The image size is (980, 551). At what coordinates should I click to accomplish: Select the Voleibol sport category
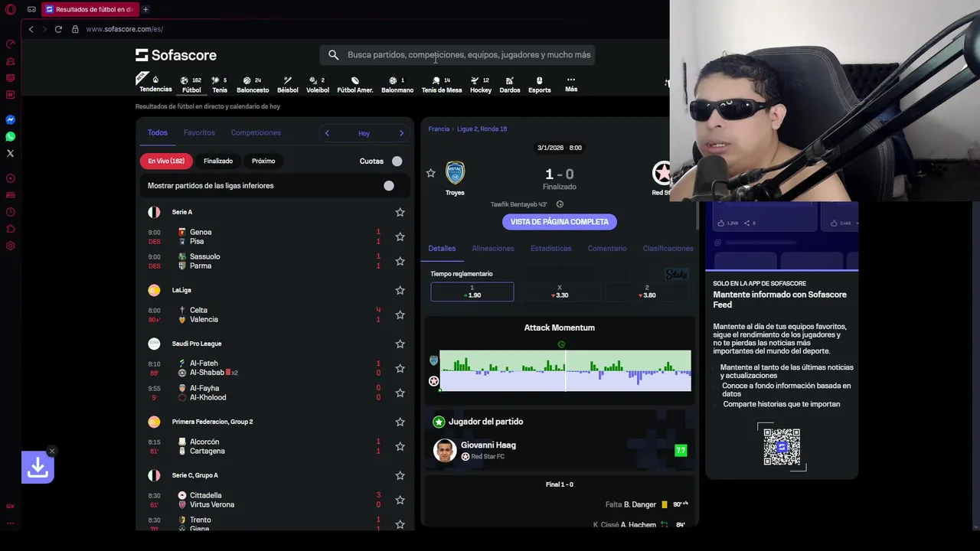coord(318,84)
